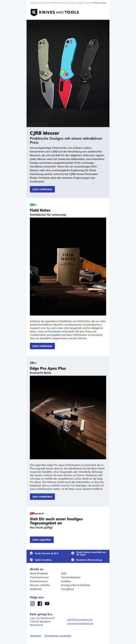This screenshot has height=644, width=136.
Task: Open the Online ansehen link at top
Action: pos(100,3)
